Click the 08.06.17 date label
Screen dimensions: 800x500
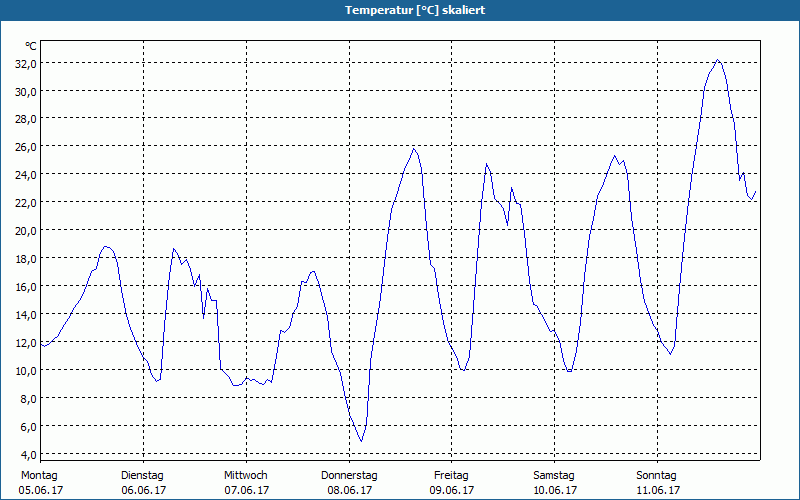click(350, 490)
